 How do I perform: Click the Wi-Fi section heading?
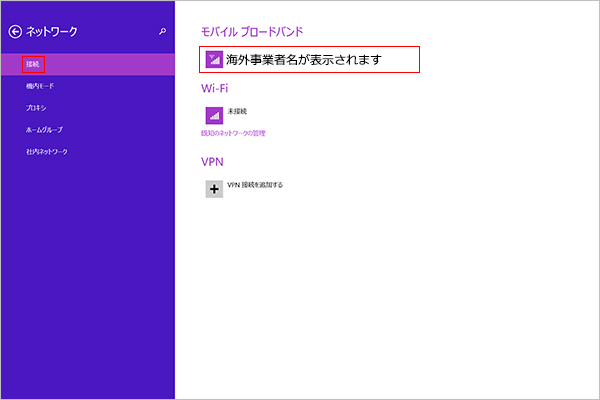215,88
